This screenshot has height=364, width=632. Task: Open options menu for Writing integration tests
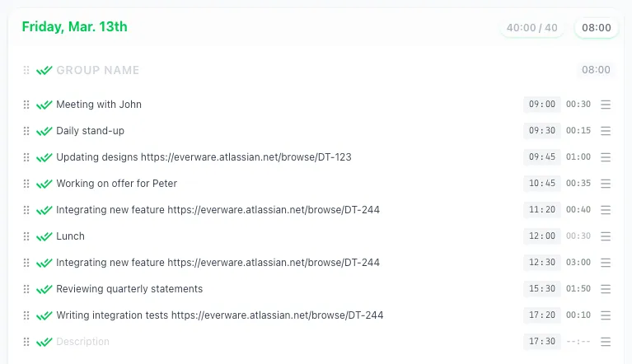(606, 315)
